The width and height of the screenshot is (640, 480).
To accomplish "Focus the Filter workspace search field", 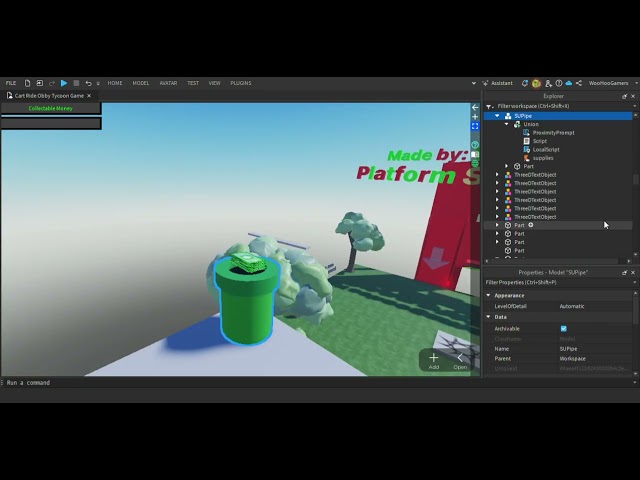I will [x=563, y=106].
